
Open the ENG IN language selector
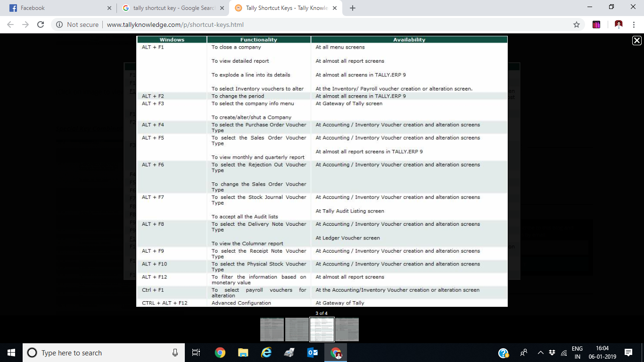pyautogui.click(x=577, y=353)
